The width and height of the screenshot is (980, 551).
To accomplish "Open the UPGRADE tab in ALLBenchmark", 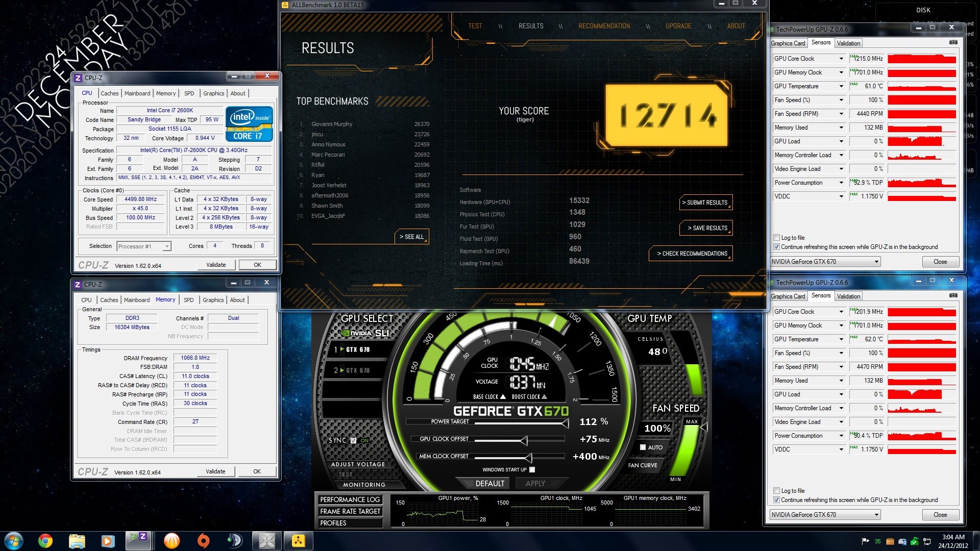I will [678, 26].
